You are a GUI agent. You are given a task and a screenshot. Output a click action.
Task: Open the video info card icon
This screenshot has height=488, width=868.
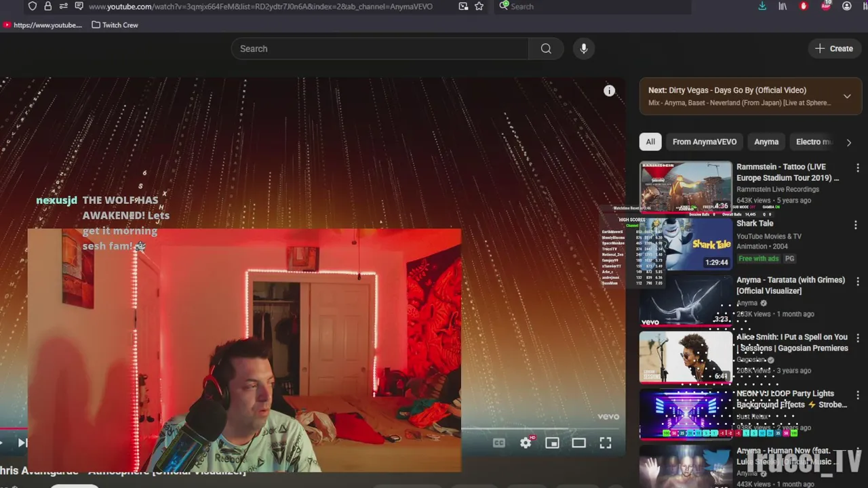610,91
